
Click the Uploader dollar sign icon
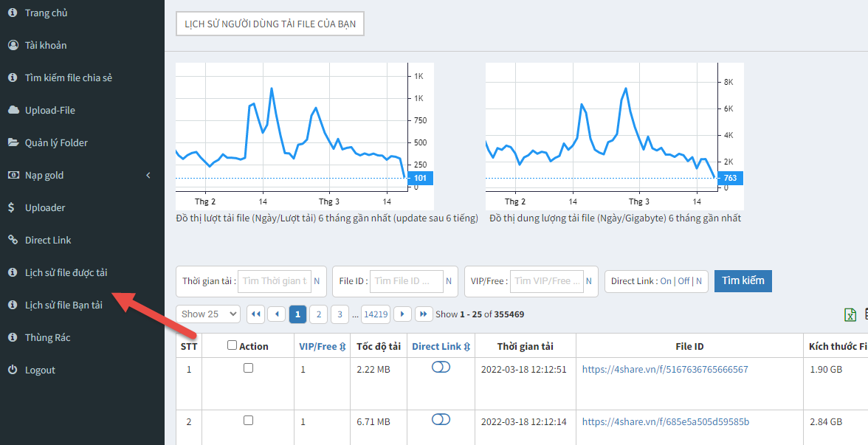[13, 207]
